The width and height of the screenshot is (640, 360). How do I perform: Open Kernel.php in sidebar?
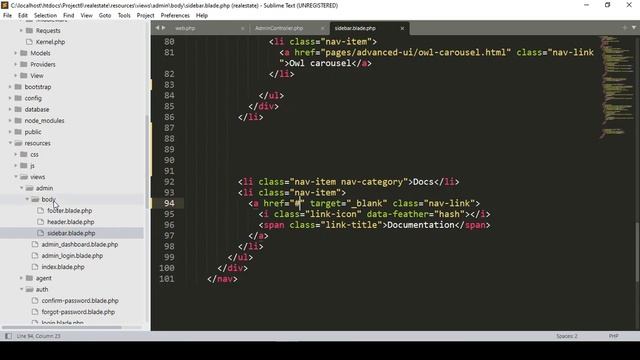50,42
